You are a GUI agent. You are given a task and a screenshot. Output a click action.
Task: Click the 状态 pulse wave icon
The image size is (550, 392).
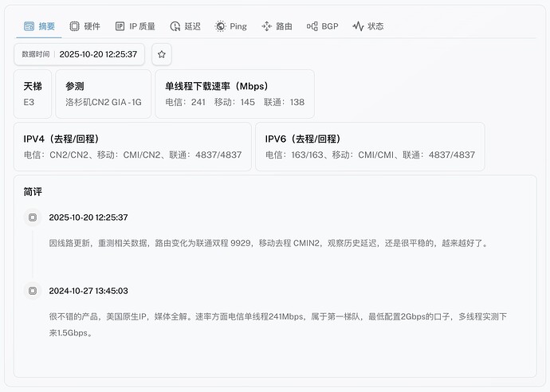click(x=358, y=26)
